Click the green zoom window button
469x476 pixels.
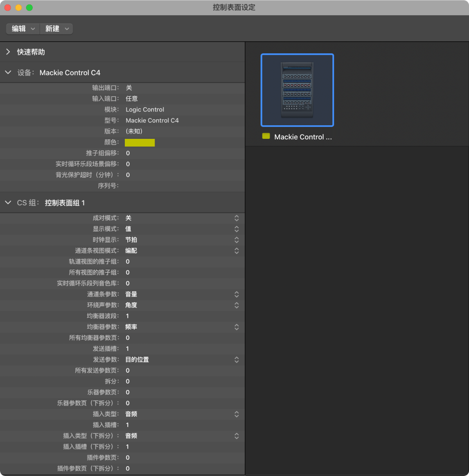(29, 8)
